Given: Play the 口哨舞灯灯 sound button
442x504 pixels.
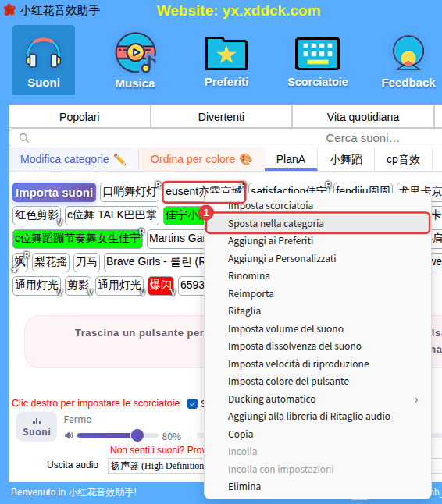Looking at the screenshot, I should 130,192.
